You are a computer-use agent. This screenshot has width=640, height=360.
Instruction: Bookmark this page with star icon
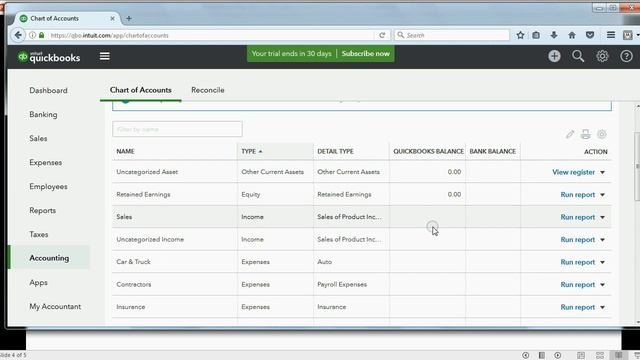[x=520, y=35]
